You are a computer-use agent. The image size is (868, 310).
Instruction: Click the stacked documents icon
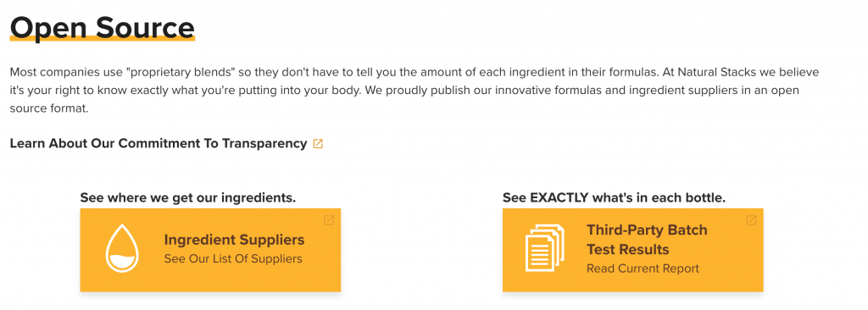coord(544,249)
